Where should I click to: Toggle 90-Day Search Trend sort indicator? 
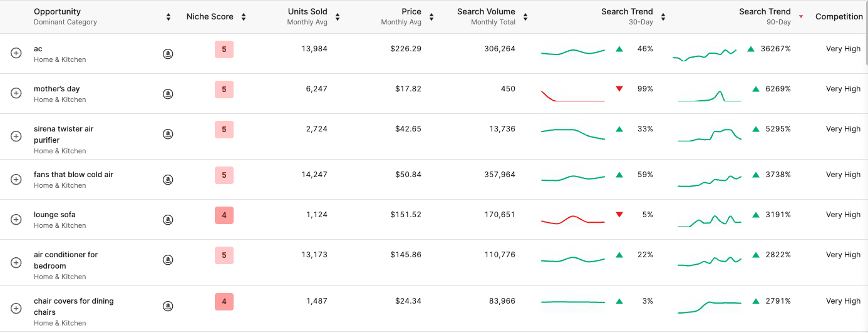tap(801, 17)
